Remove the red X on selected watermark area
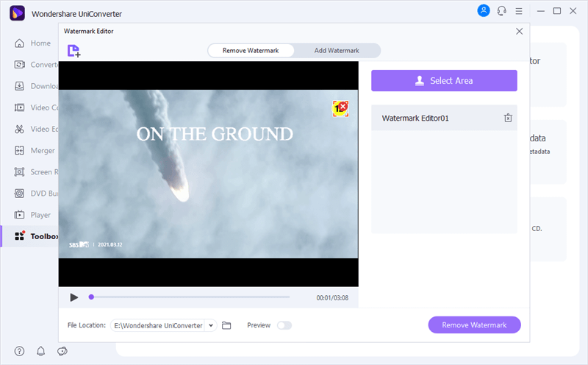Screen dimensions: 588x365 343,106
